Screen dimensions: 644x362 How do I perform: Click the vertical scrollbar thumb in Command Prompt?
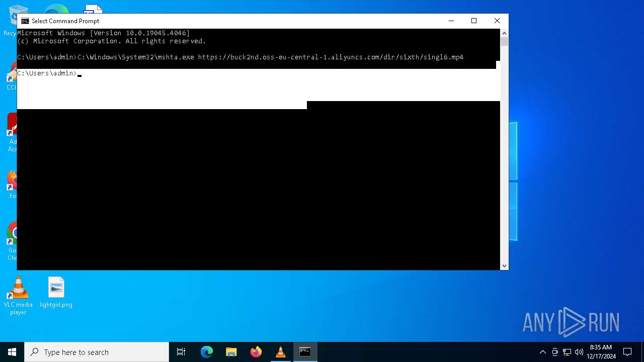coord(504,42)
